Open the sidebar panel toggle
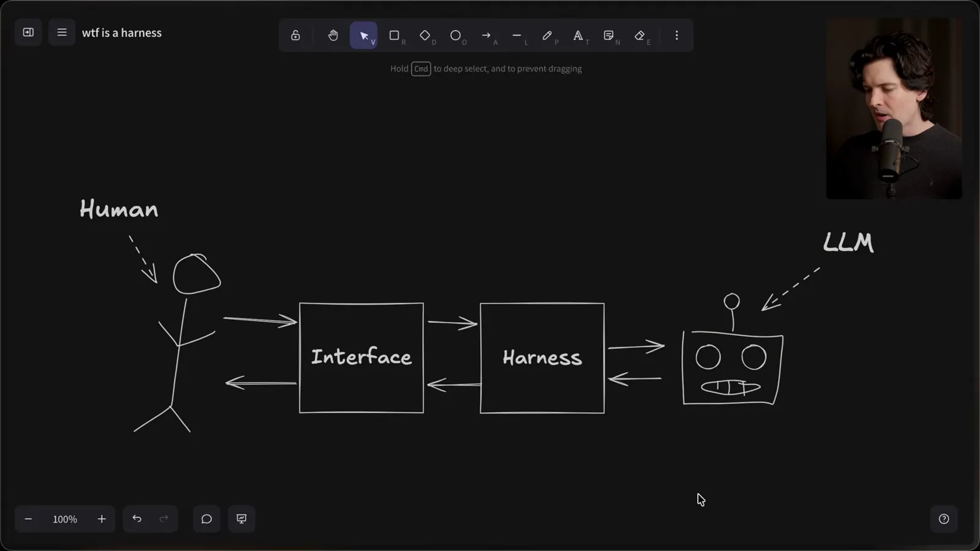Viewport: 980px width, 551px height. tap(28, 32)
